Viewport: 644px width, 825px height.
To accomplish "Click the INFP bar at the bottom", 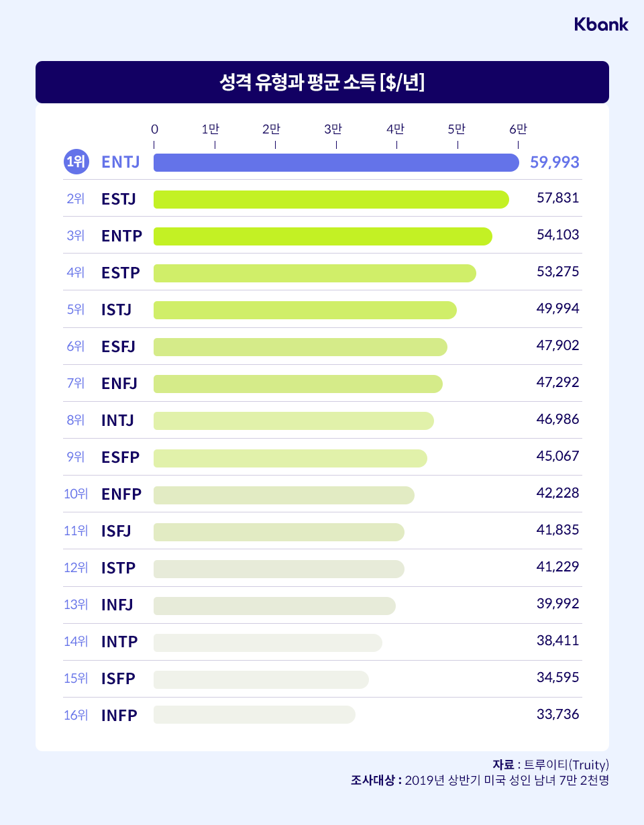I will [x=254, y=715].
